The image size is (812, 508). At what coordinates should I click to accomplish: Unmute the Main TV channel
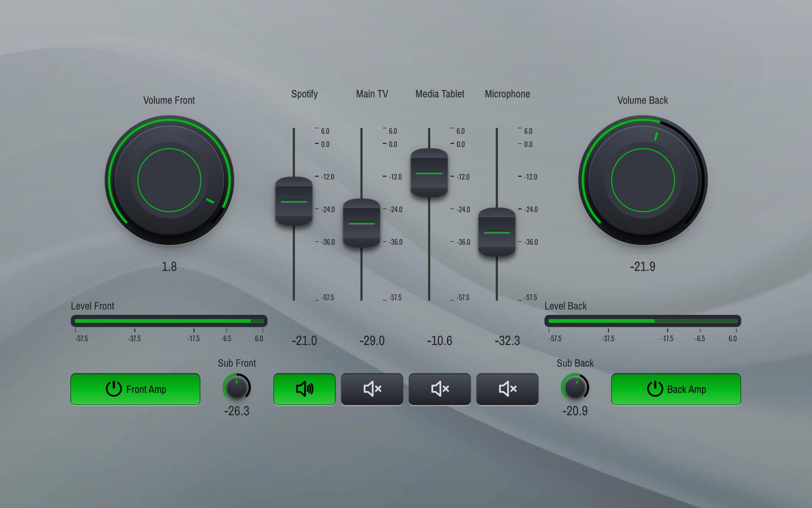[372, 389]
